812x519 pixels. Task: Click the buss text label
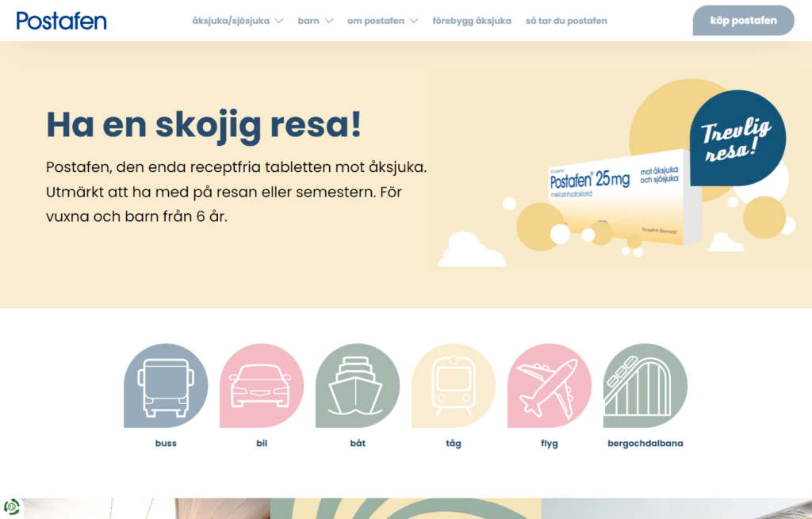pos(166,444)
